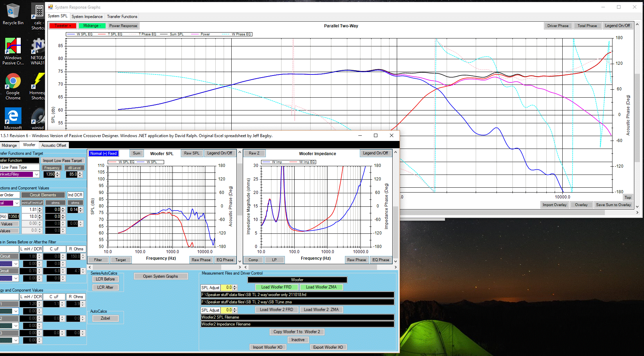Show Raw SPL on woofer graph
644x356 pixels.
point(191,153)
